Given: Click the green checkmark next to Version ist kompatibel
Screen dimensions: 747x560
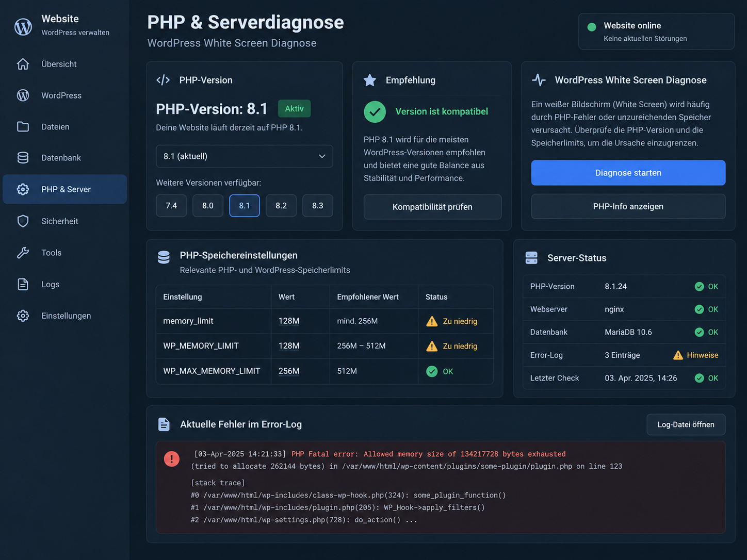Looking at the screenshot, I should [375, 111].
